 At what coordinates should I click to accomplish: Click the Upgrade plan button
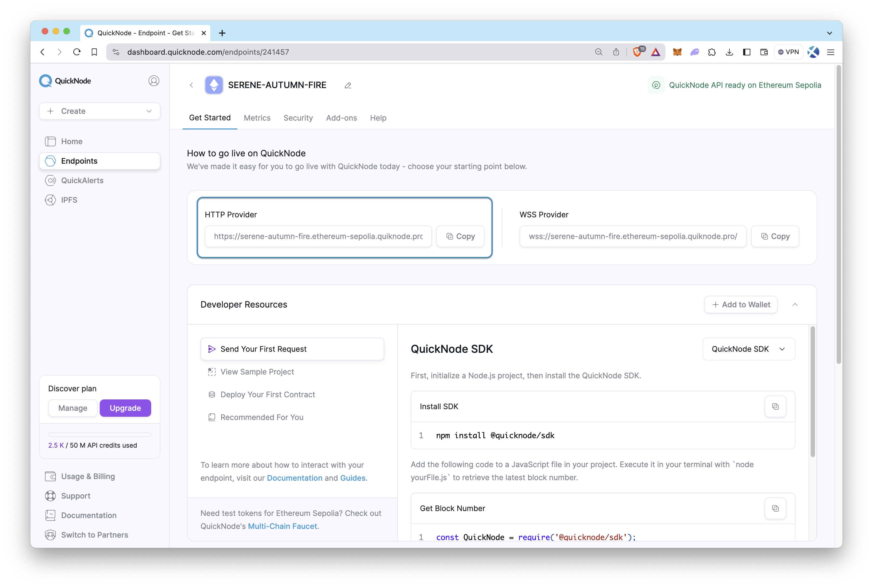(125, 408)
